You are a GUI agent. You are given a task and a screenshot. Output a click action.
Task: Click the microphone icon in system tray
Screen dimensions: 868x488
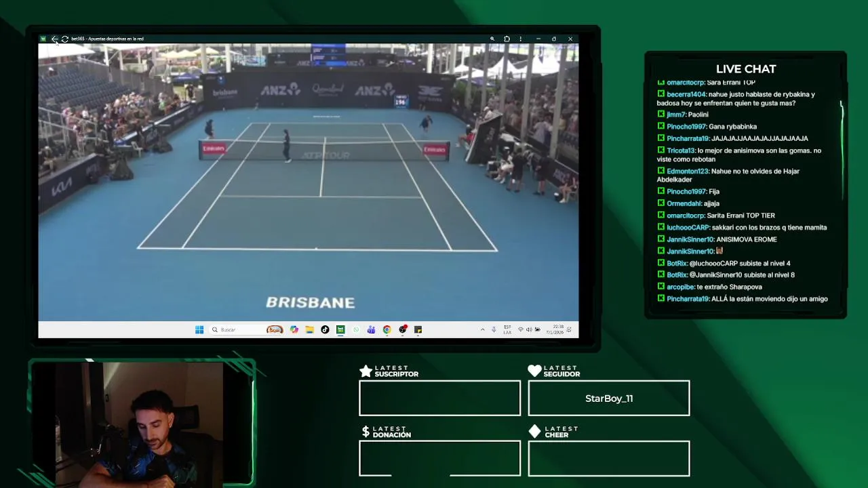[494, 329]
